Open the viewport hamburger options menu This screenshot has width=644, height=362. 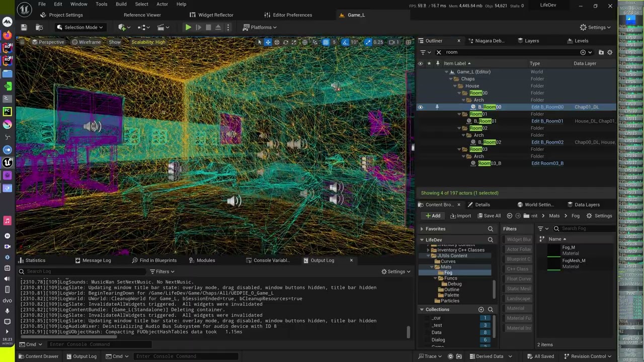(22, 42)
